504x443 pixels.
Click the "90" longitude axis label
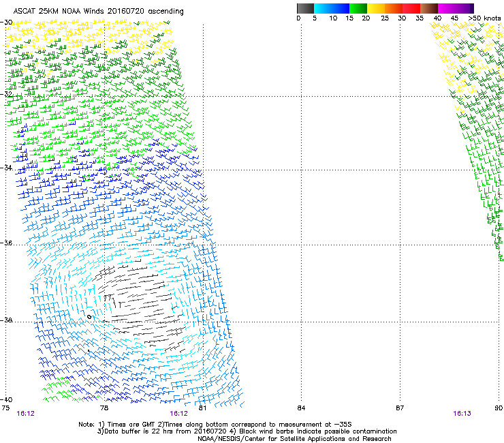[499, 408]
